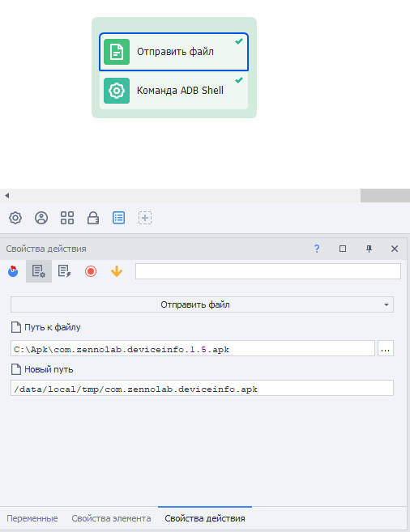Toggle the action settings list-gear button
This screenshot has height=532, width=410.
39,271
